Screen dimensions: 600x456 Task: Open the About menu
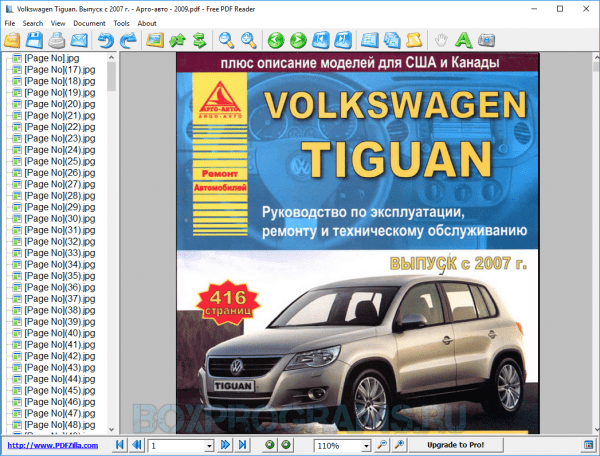[x=147, y=23]
